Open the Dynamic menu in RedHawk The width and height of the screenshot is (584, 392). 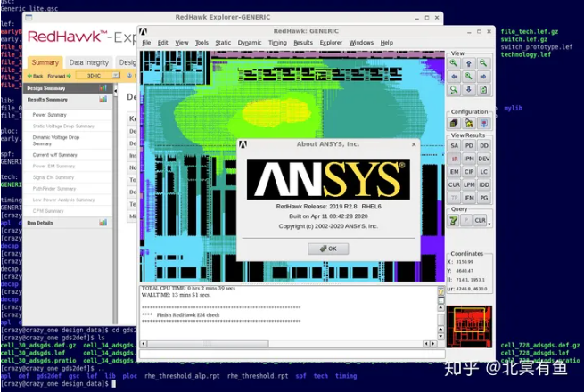[x=250, y=43]
